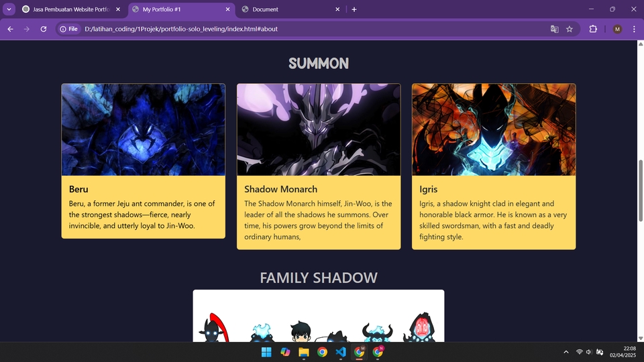
Task: Reload the portfolio page
Action: (x=43, y=29)
